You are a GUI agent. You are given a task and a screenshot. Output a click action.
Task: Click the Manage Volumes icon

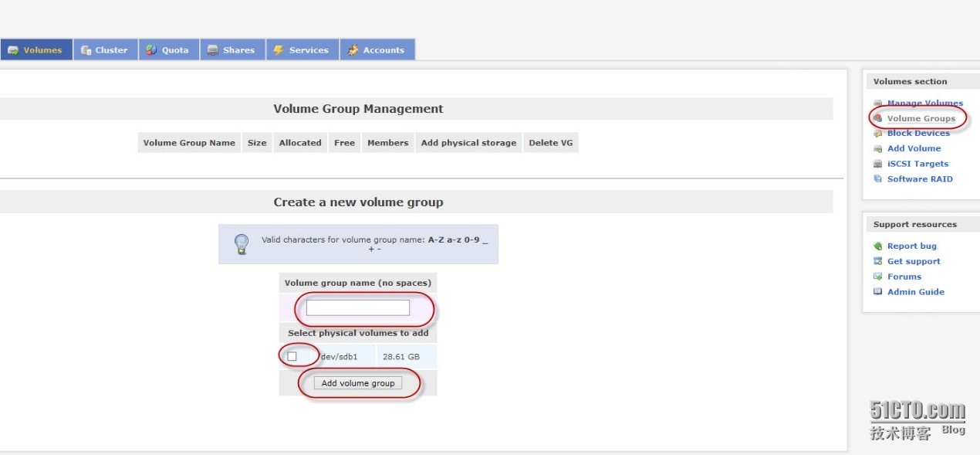point(877,103)
